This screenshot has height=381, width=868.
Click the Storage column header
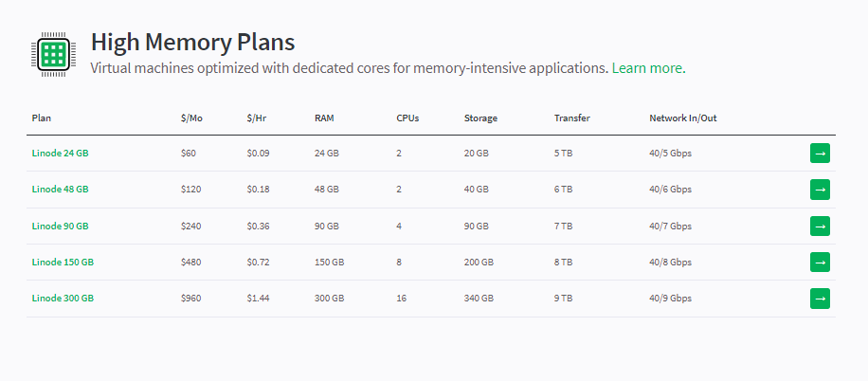(480, 118)
